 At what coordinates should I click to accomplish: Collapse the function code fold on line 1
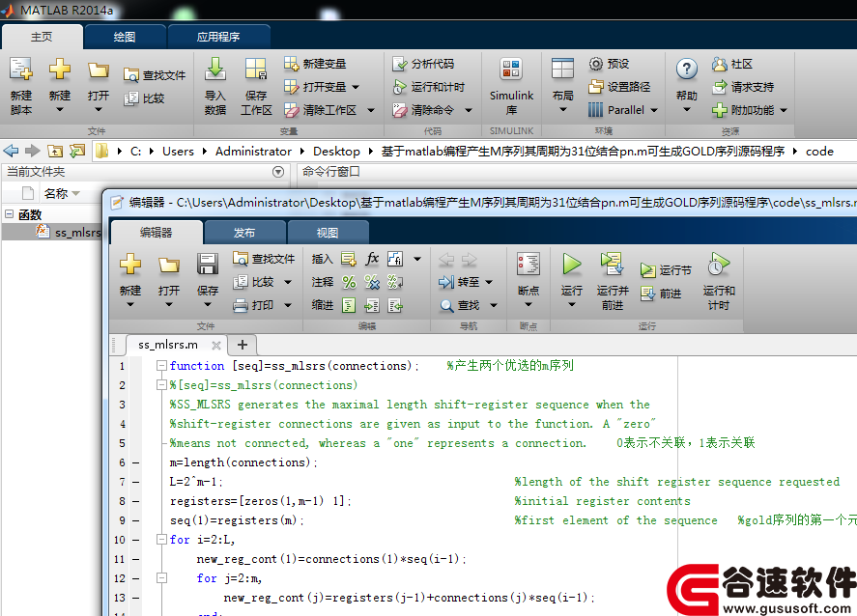pyautogui.click(x=161, y=365)
